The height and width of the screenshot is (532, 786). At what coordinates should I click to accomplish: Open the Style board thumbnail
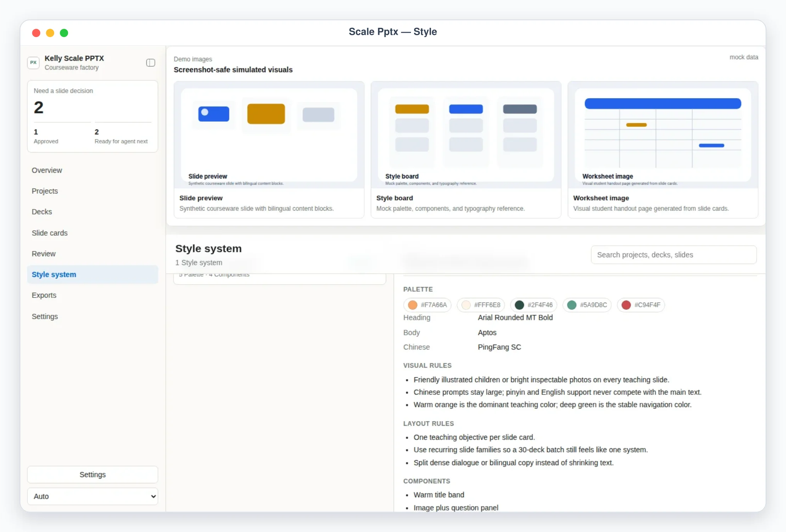(x=466, y=135)
